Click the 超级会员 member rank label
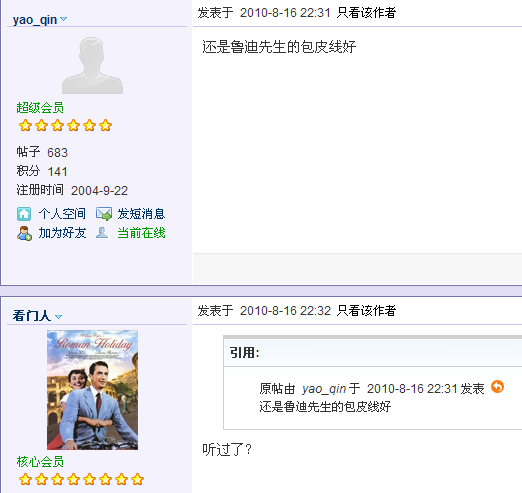Image resolution: width=522 pixels, height=493 pixels. pos(40,108)
